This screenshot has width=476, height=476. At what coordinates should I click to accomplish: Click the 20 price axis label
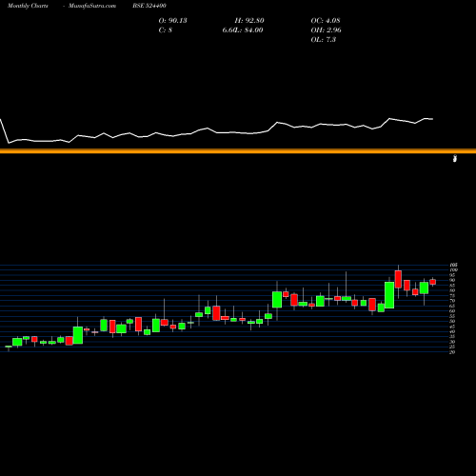click(x=453, y=352)
